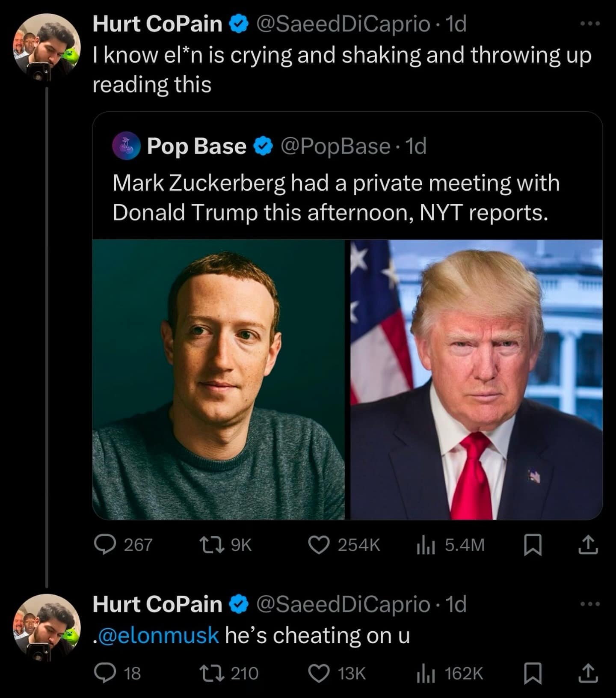Image resolution: width=616 pixels, height=698 pixels.
Task: Open the @PopBase handle in quoted tweet
Action: pyautogui.click(x=335, y=146)
